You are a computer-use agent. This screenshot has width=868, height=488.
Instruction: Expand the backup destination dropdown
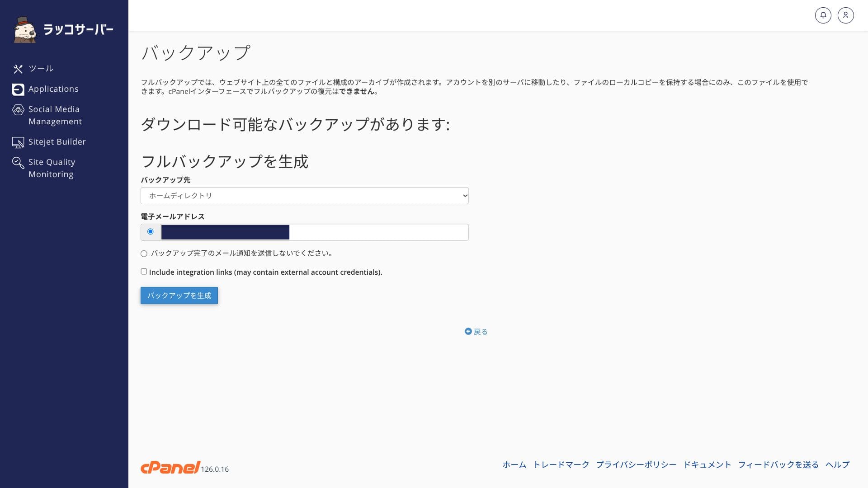[x=304, y=196]
